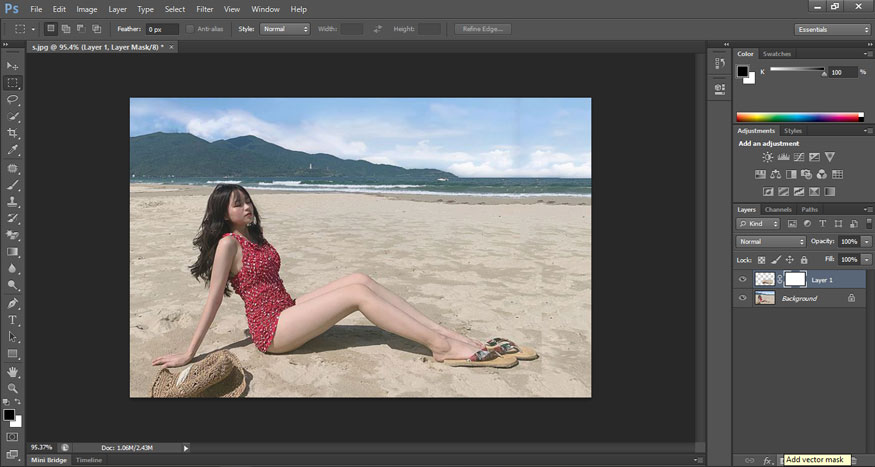Screen dimensions: 875x467
Task: Select the Hand tool
Action: 13,371
